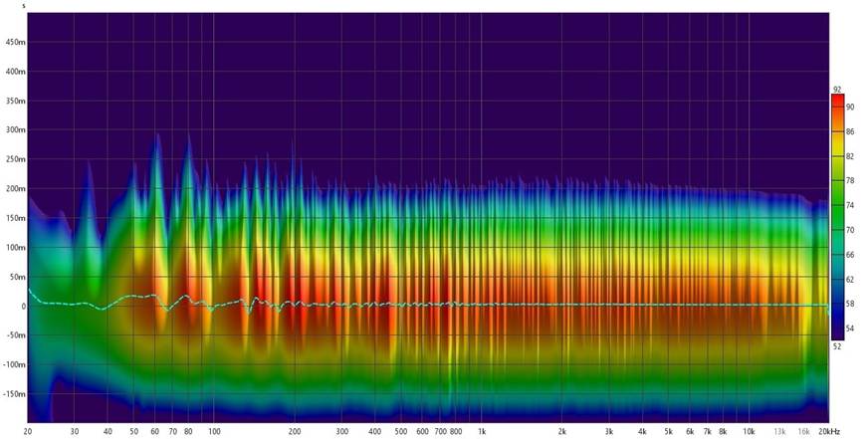Click the 200 label on frequency axis
Viewport: 868px width, 439px height.
click(295, 432)
